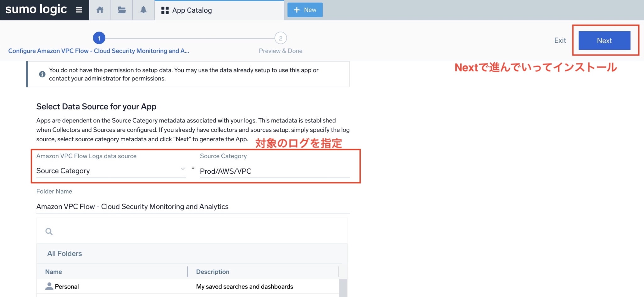Select the All Folders header row
Screen dimensions: 644x297
coord(192,254)
